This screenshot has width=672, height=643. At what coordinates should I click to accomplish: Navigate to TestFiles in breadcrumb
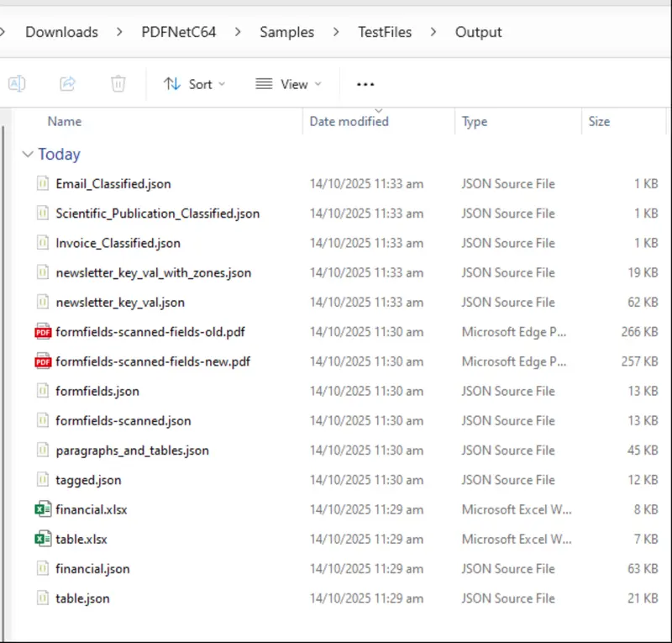tap(385, 32)
